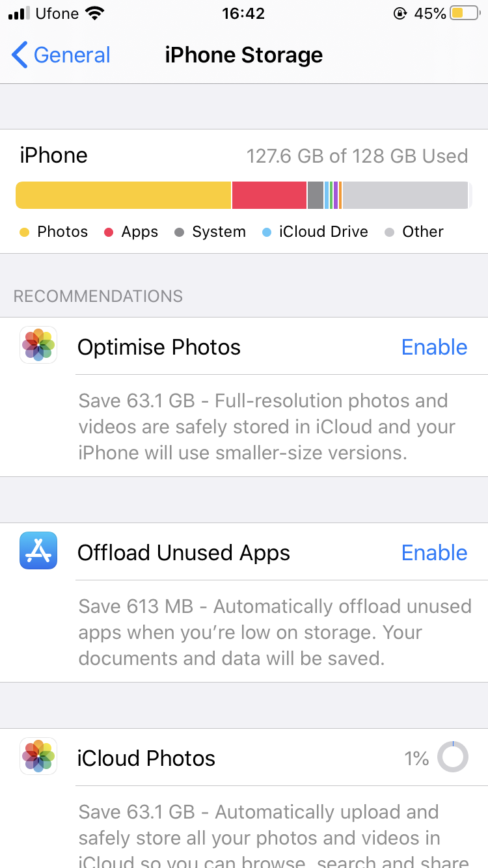Tap the back chevron to General

tap(20, 55)
